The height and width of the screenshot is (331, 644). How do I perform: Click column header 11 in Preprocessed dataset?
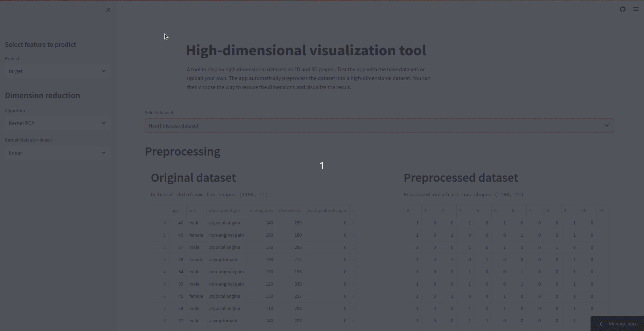601,210
